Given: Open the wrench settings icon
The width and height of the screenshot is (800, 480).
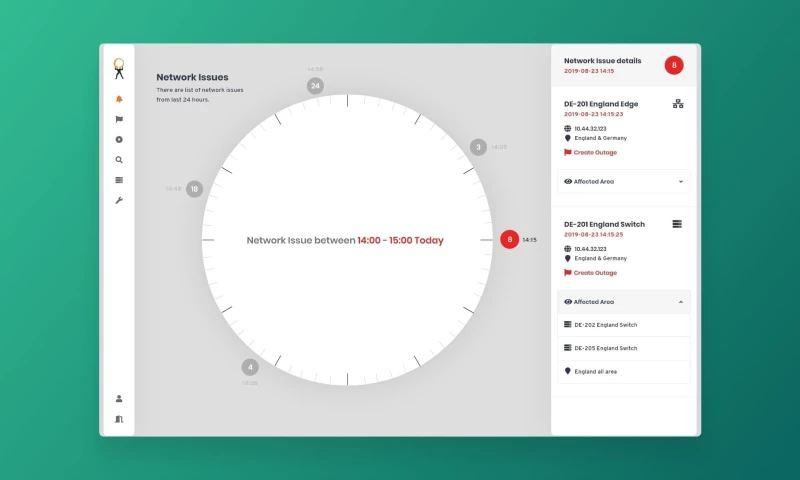Looking at the screenshot, I should [x=119, y=201].
